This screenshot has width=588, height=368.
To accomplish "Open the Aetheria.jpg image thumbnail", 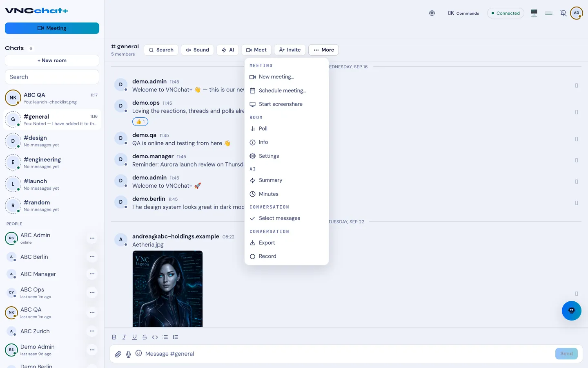I will point(167,289).
